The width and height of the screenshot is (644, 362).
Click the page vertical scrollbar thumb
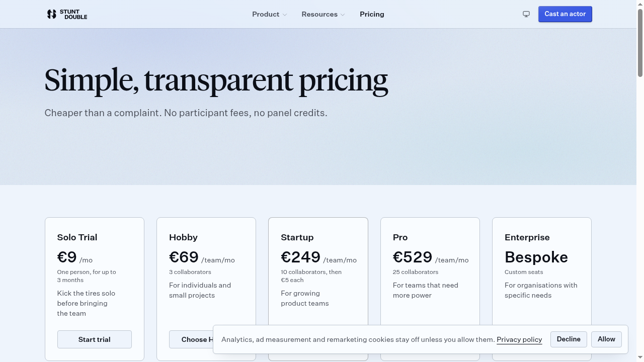(x=640, y=43)
